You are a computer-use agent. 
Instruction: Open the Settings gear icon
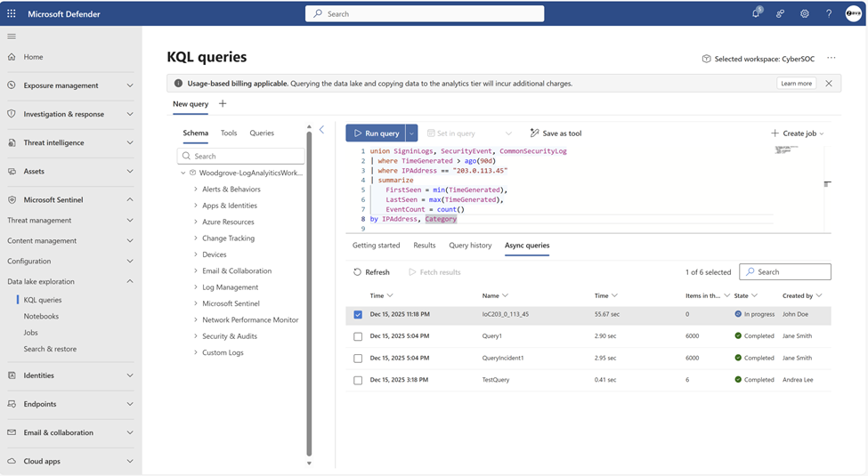click(x=805, y=14)
